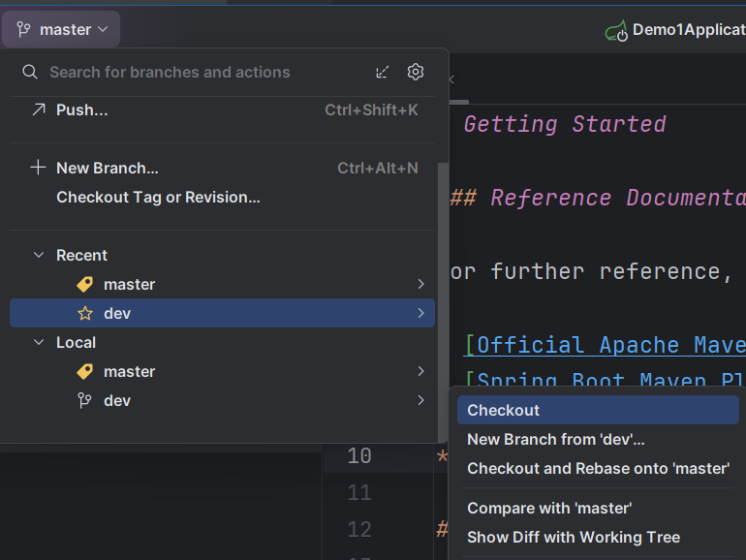Expand submenu arrow for Local dev
Screen dimensions: 746x560
click(420, 400)
